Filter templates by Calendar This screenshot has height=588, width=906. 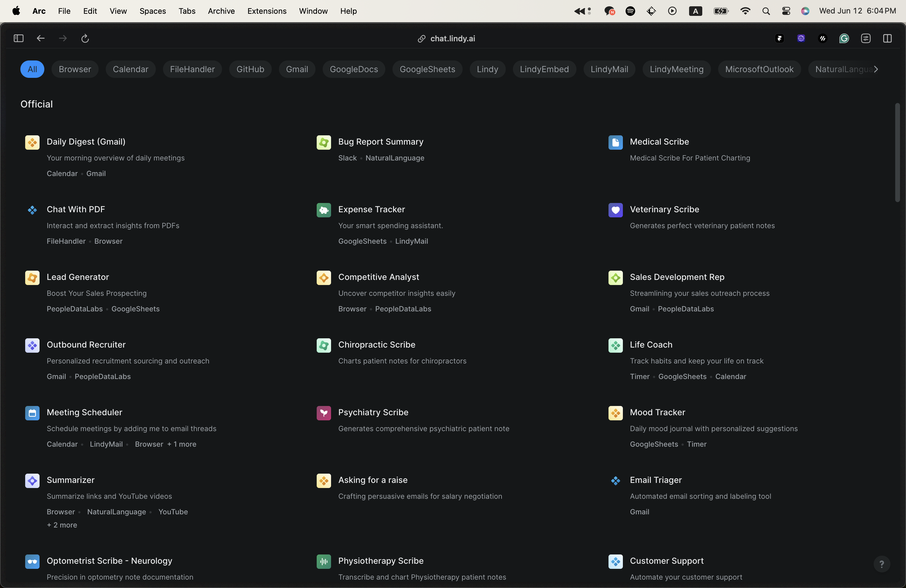point(131,69)
